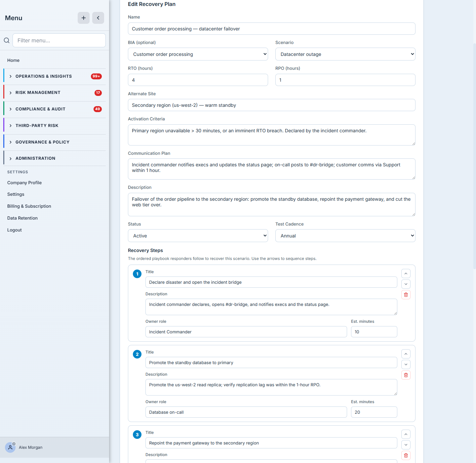Image resolution: width=476 pixels, height=463 pixels.
Task: Open Company Profile settings
Action: (x=24, y=183)
